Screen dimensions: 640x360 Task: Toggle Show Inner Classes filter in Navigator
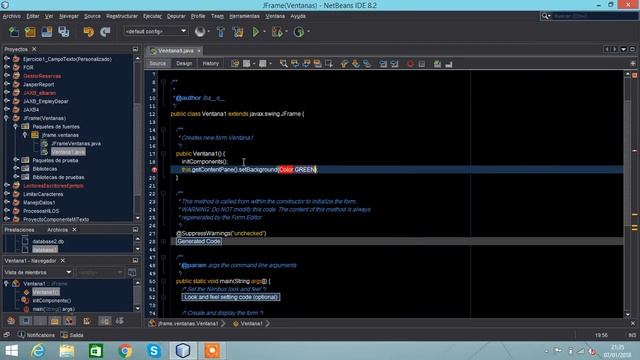point(69,321)
